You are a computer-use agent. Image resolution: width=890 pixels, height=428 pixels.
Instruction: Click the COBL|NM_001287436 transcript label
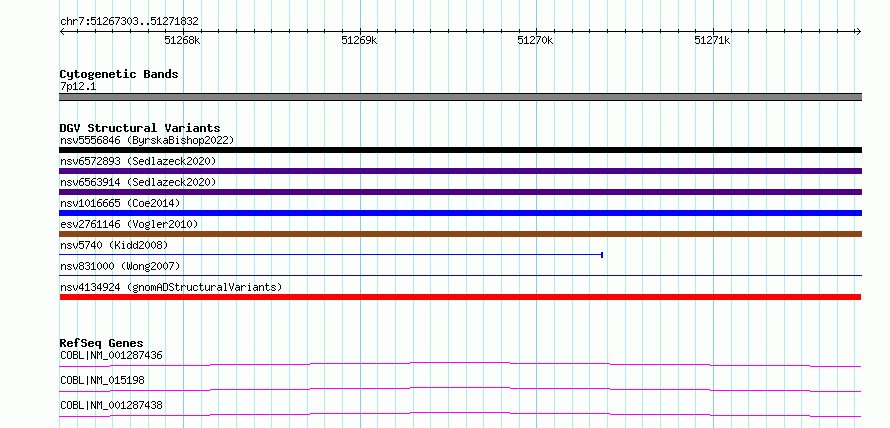coord(111,356)
